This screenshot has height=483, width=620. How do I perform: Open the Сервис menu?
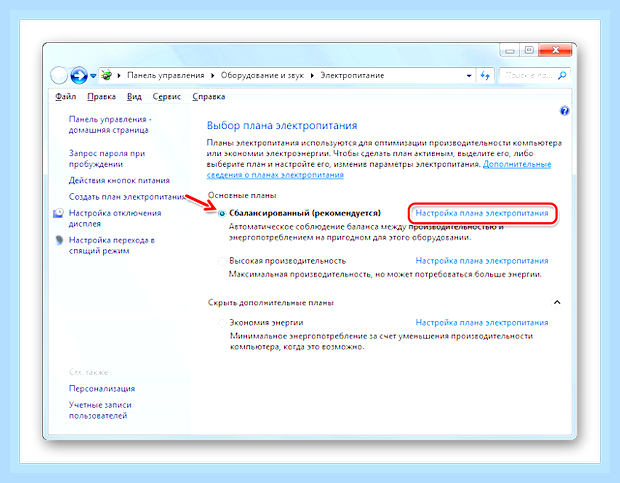(x=166, y=96)
